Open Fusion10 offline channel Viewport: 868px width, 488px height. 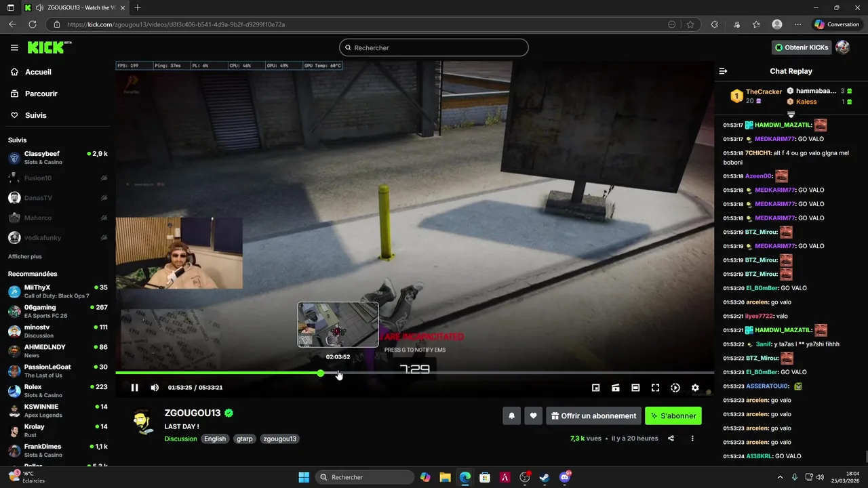click(58, 178)
